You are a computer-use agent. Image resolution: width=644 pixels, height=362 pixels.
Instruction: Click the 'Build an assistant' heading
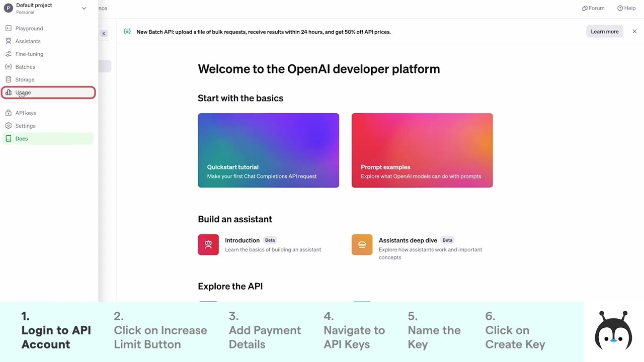pyautogui.click(x=235, y=219)
